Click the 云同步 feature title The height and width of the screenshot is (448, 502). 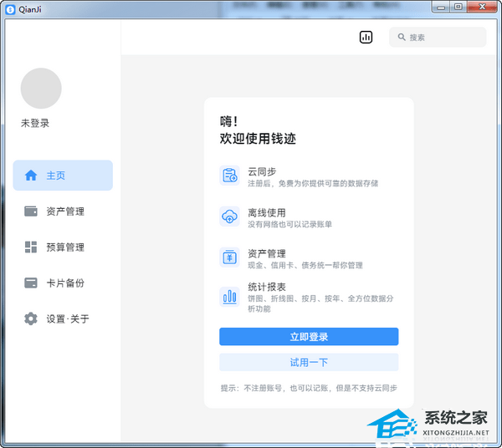coord(262,171)
